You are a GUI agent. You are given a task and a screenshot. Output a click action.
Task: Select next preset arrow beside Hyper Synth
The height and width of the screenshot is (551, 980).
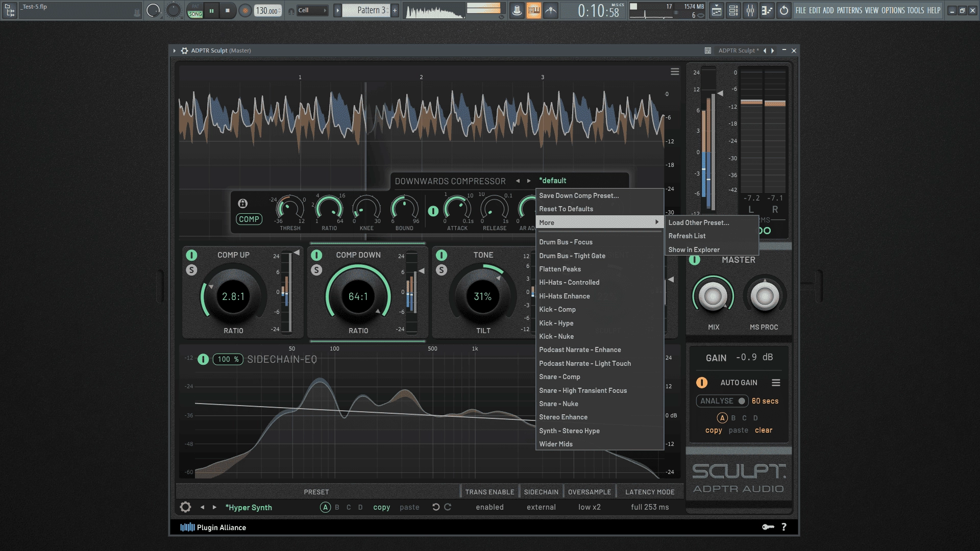click(x=214, y=507)
